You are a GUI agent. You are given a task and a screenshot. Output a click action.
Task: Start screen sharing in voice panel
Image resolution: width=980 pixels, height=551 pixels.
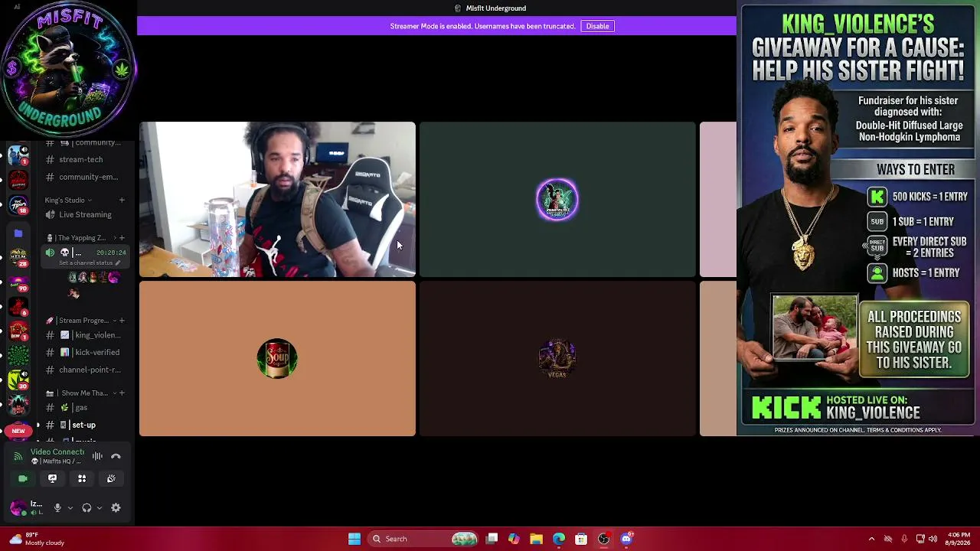(52, 478)
